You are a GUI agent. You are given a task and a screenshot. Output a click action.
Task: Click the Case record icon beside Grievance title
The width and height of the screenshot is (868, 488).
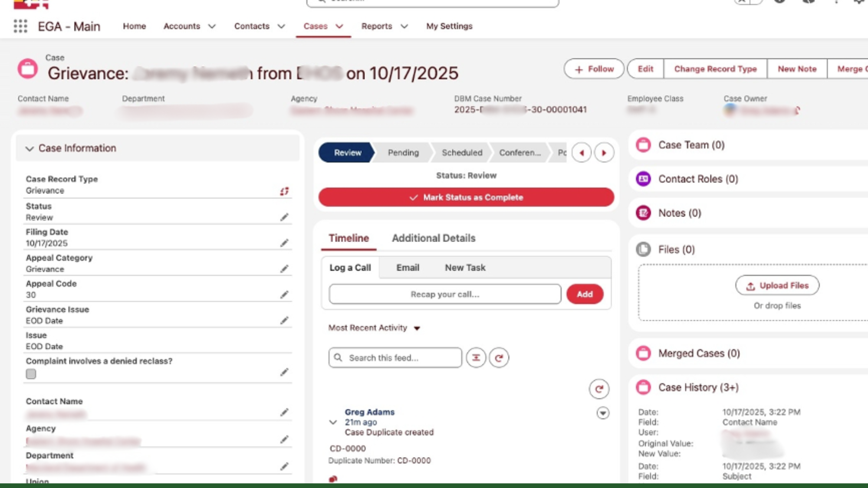28,69
